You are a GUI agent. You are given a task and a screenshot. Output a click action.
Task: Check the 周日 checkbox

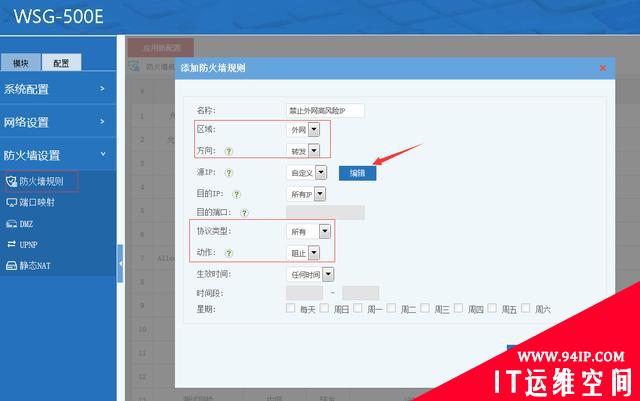pos(324,308)
